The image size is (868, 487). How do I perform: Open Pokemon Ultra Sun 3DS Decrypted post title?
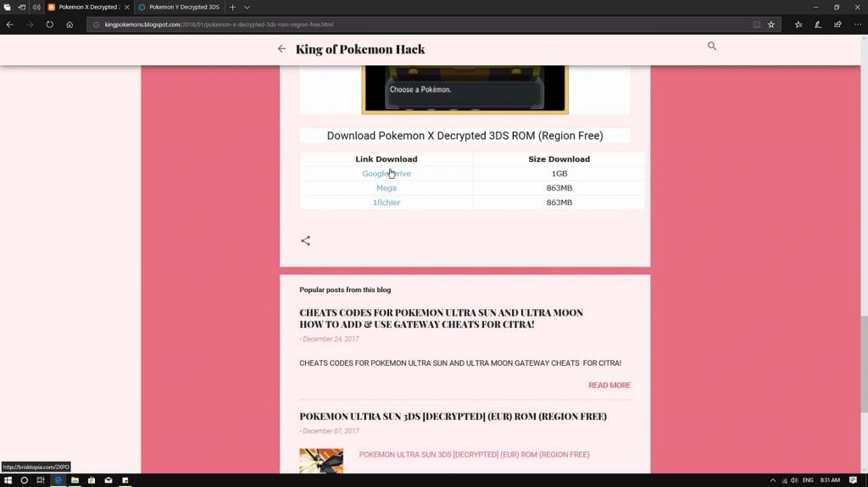pyautogui.click(x=453, y=416)
